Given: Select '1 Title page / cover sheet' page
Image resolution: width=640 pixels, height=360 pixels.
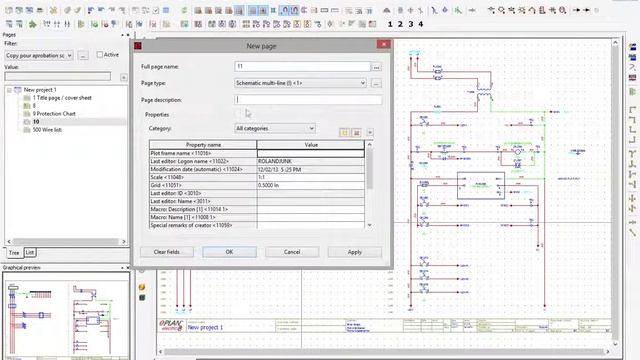Looking at the screenshot, I should click(62, 98).
